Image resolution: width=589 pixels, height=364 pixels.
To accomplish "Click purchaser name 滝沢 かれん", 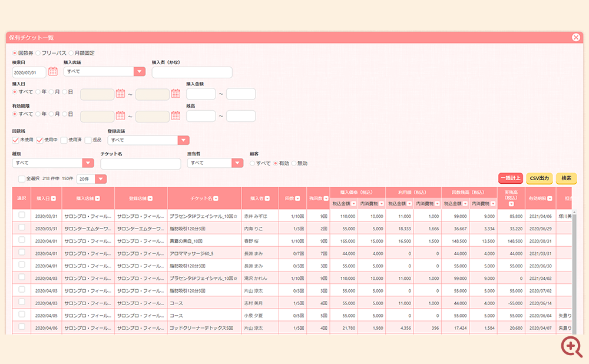I will pos(256,279).
